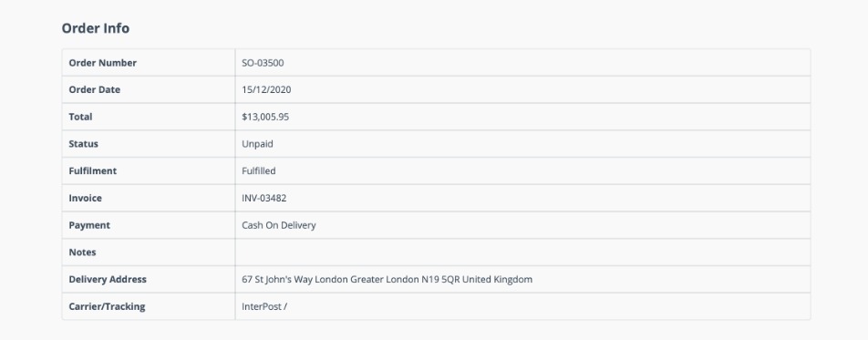868x340 pixels.
Task: Click the Cash On Delivery payment value
Action: 279,225
